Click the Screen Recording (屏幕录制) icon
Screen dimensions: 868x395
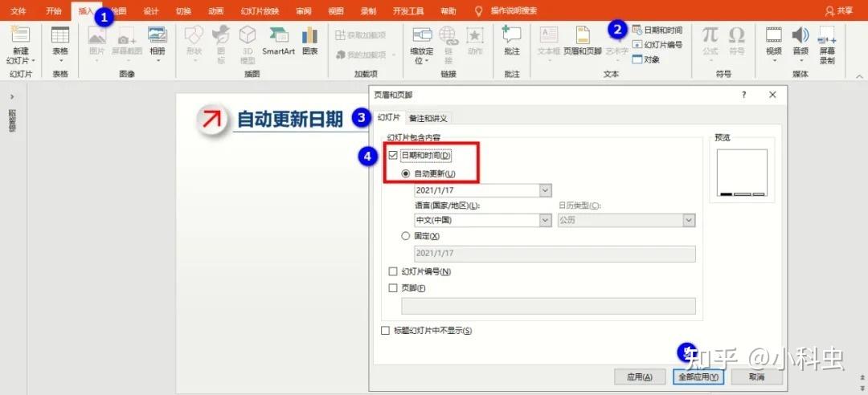(828, 35)
